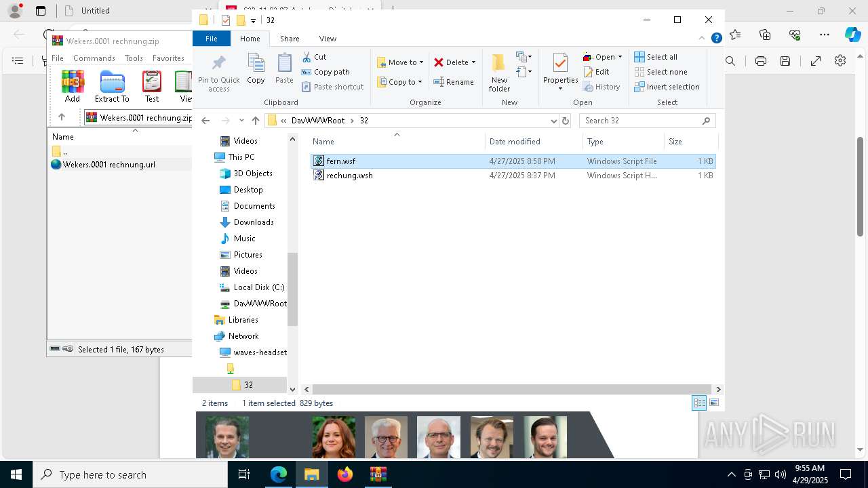Open WinRAR File menu
Viewport: 868px width, 488px height.
tap(58, 58)
